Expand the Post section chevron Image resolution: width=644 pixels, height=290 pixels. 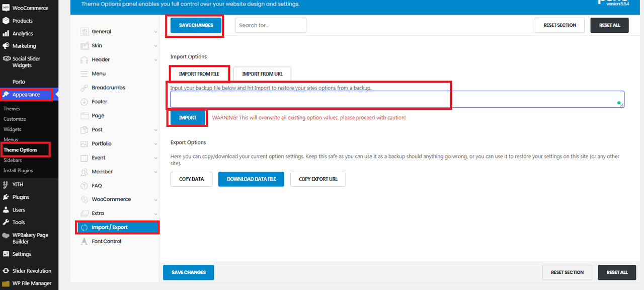[155, 130]
